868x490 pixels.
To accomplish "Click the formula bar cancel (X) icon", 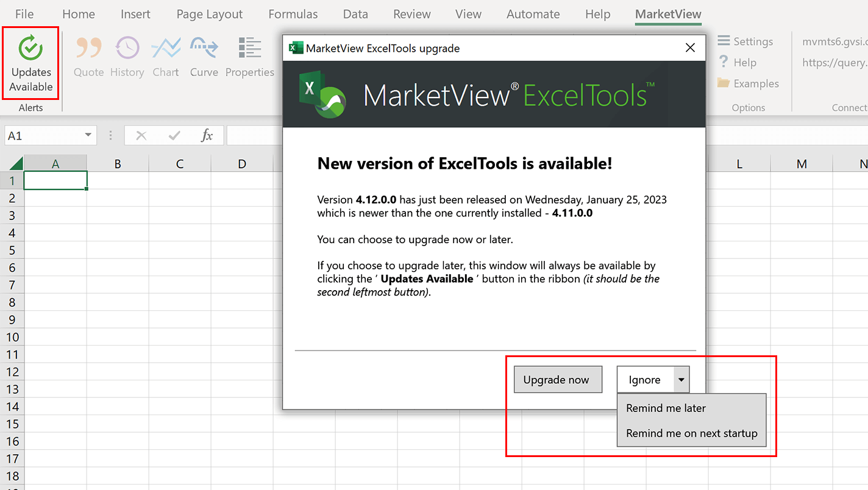I will 141,135.
